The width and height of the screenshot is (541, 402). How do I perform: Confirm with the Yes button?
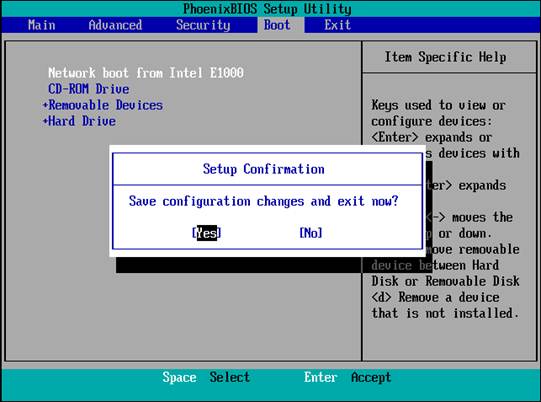(x=206, y=233)
